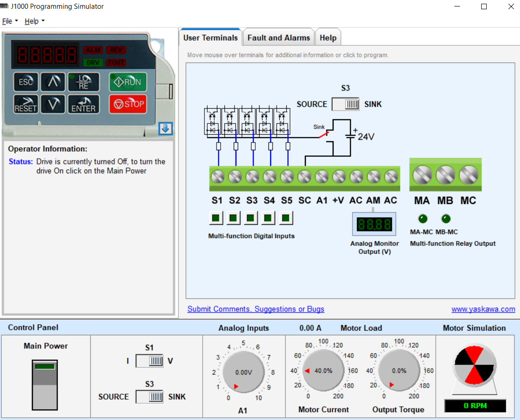Image resolution: width=520 pixels, height=420 pixels.
Task: Click the down arrow keypad button
Action: [x=53, y=105]
